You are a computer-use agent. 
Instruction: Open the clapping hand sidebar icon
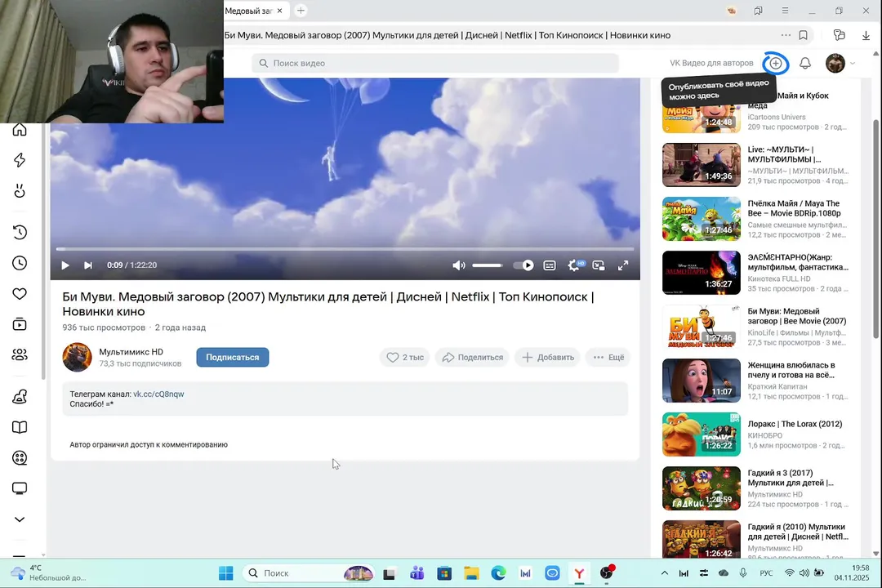pyautogui.click(x=20, y=191)
